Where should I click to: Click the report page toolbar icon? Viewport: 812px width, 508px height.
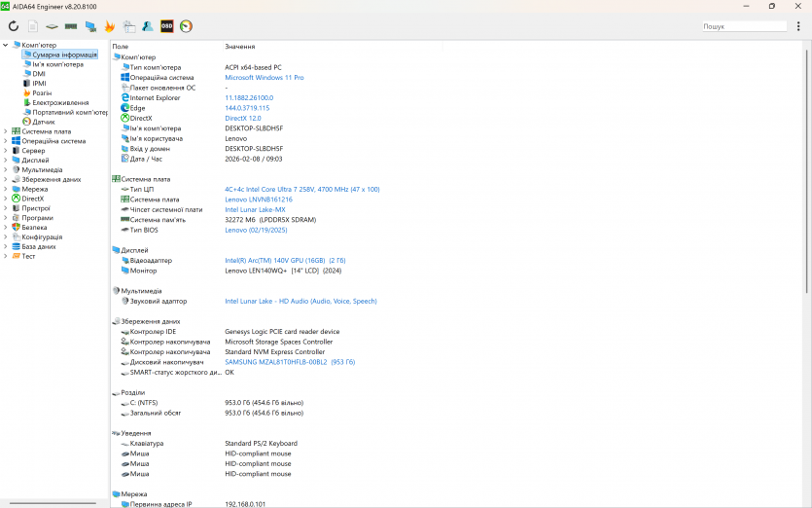pyautogui.click(x=33, y=26)
